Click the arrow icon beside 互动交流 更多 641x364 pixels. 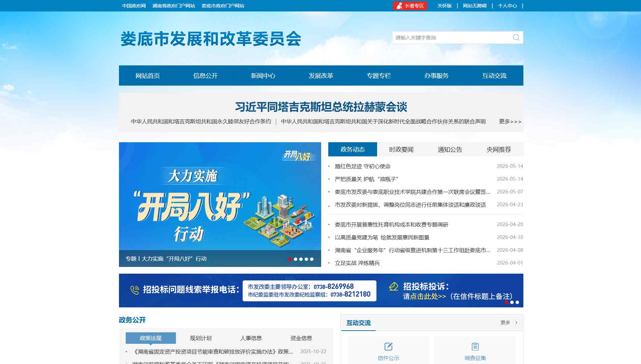(x=516, y=323)
